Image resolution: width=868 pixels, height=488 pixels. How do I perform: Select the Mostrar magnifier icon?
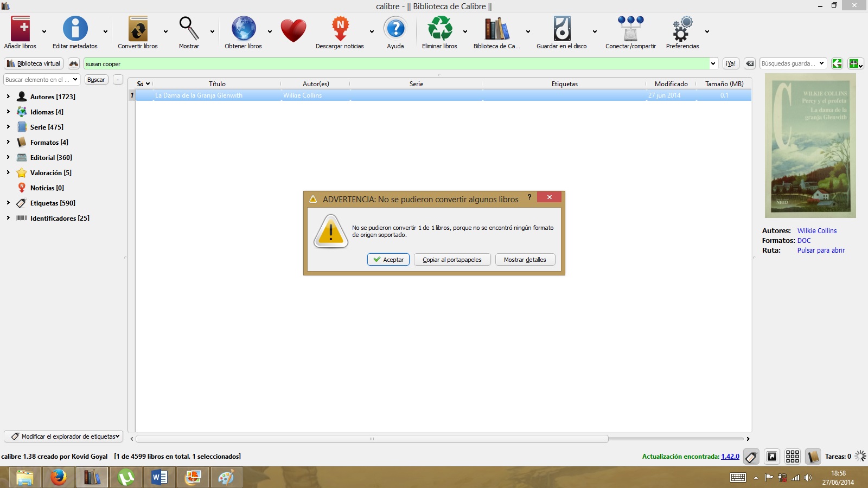pyautogui.click(x=189, y=29)
